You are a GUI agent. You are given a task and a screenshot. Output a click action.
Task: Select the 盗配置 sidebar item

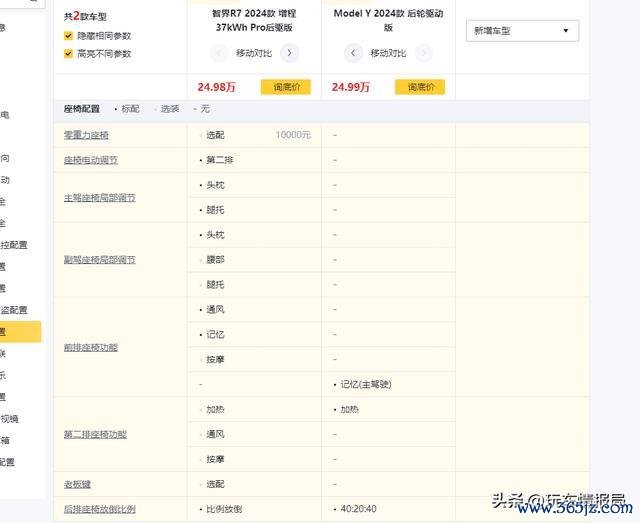[x=13, y=310]
